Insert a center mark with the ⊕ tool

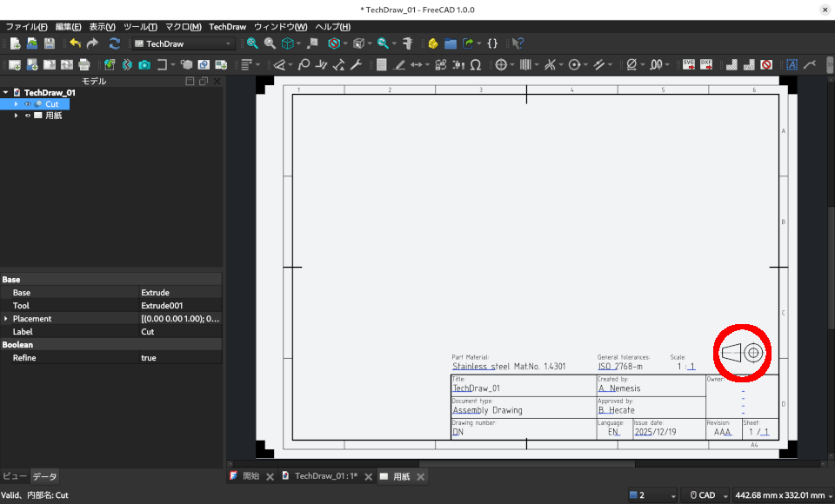point(501,63)
